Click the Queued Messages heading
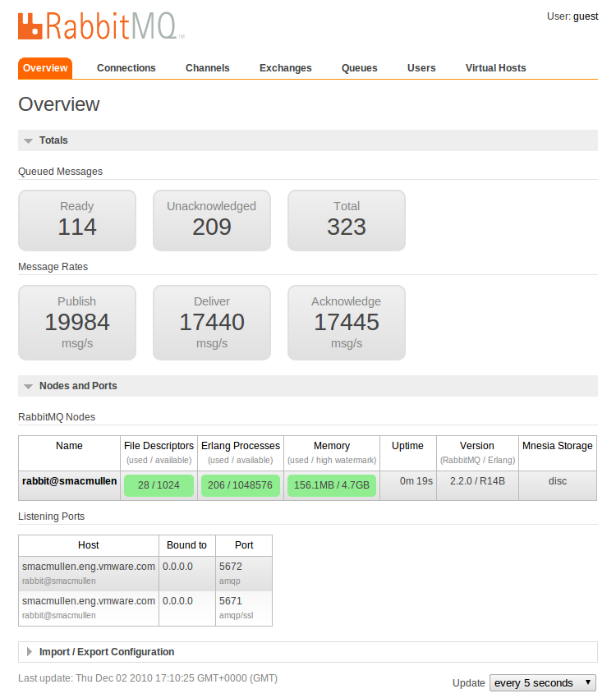 click(x=60, y=172)
